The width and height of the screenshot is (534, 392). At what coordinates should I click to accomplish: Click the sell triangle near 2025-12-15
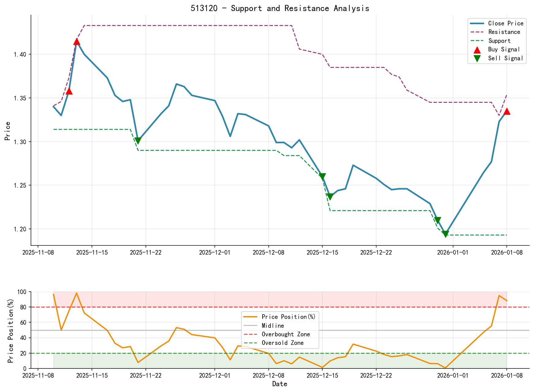(323, 176)
